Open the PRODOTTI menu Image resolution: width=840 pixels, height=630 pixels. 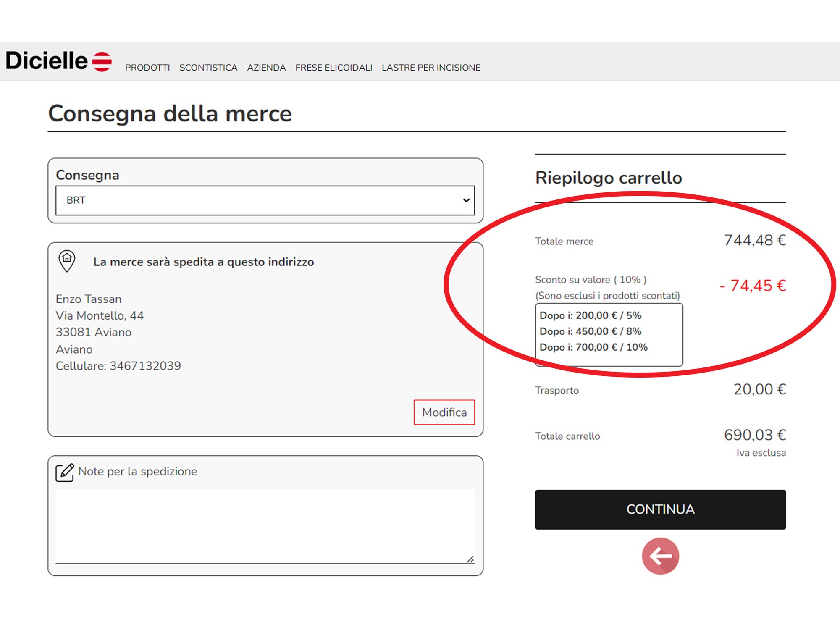pyautogui.click(x=147, y=68)
